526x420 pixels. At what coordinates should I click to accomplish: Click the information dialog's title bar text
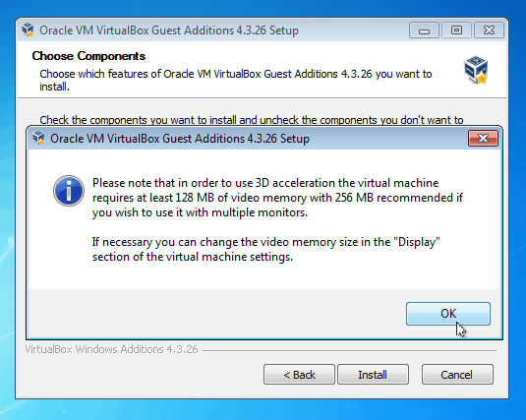[x=180, y=139]
